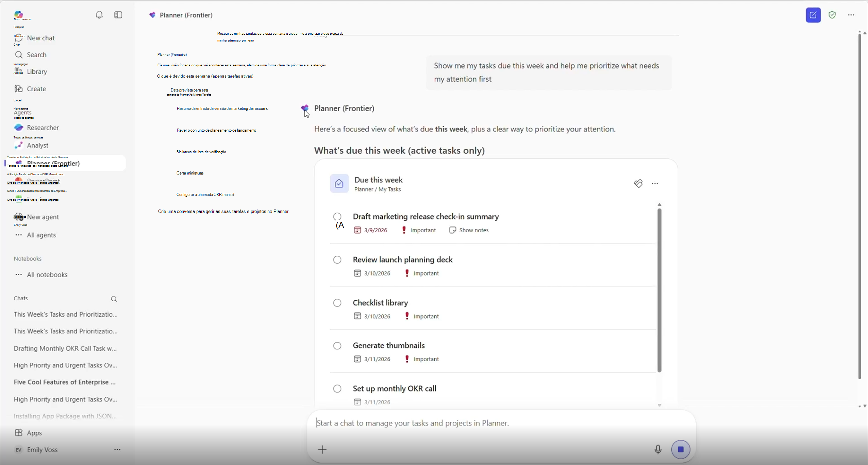Image resolution: width=868 pixels, height=465 pixels.
Task: Open chat 'Installing App Package with JSON...'
Action: 65,416
